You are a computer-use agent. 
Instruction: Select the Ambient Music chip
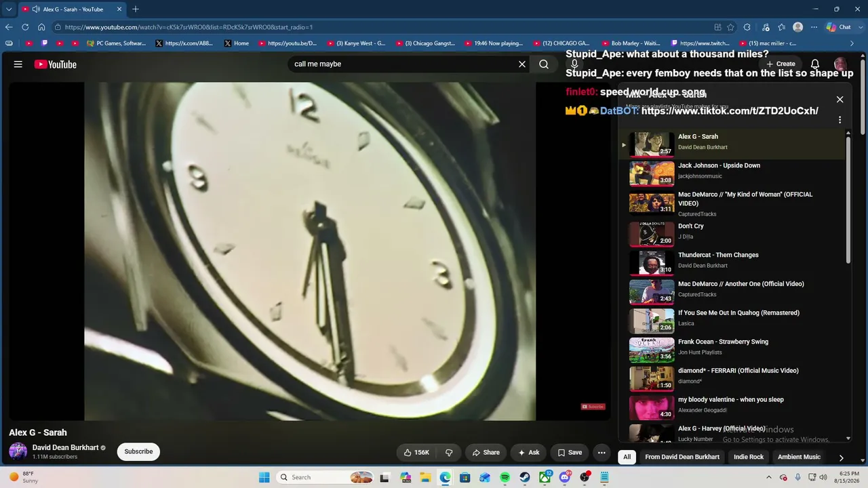click(799, 457)
